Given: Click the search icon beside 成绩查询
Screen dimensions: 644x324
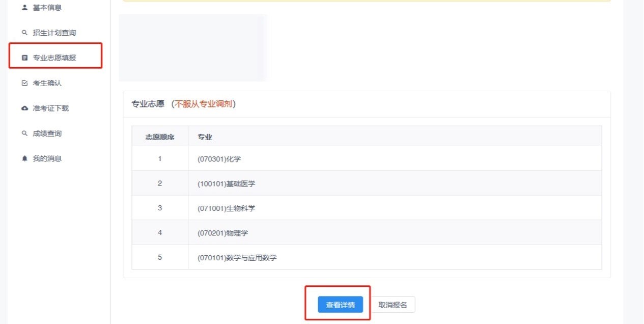Looking at the screenshot, I should tap(24, 133).
